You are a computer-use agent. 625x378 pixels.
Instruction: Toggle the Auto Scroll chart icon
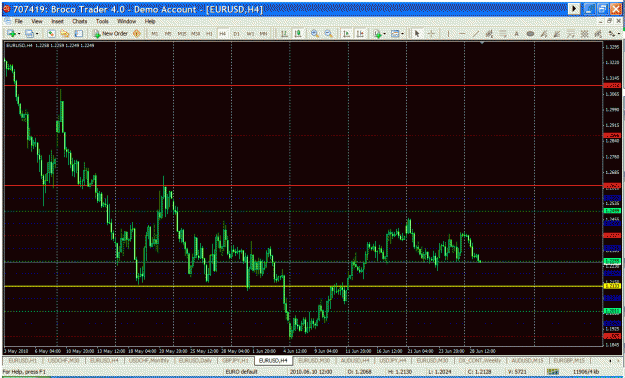346,34
